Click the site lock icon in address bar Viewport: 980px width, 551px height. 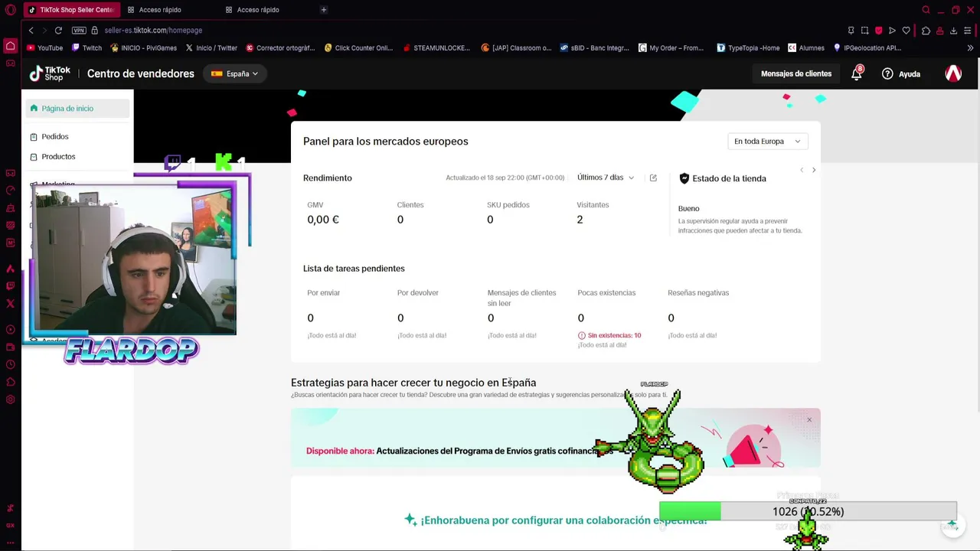[x=95, y=30]
